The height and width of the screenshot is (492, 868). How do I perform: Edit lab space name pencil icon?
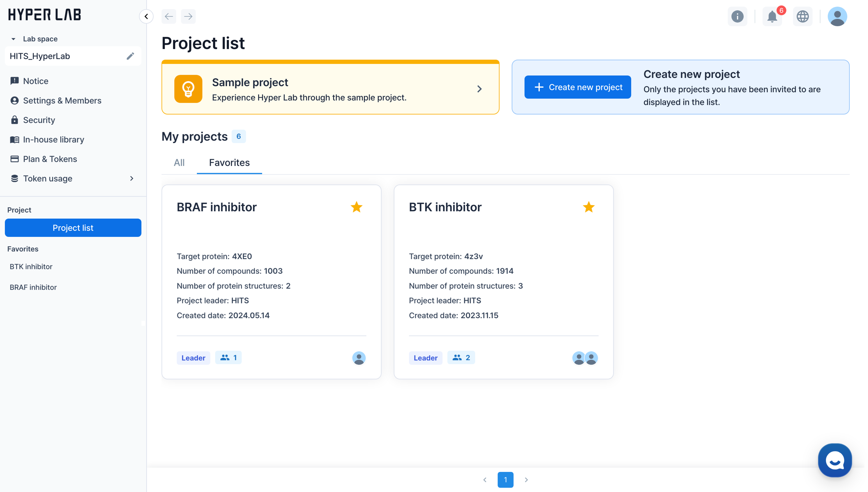point(130,56)
